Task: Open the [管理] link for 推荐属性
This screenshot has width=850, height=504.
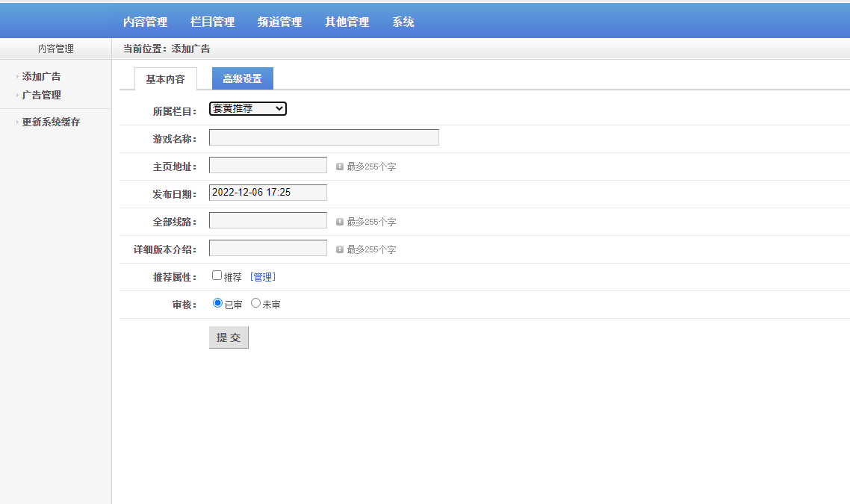Action: point(263,277)
